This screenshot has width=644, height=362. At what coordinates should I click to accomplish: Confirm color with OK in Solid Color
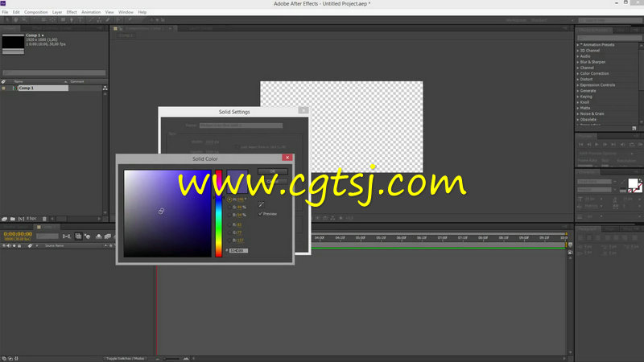(273, 171)
